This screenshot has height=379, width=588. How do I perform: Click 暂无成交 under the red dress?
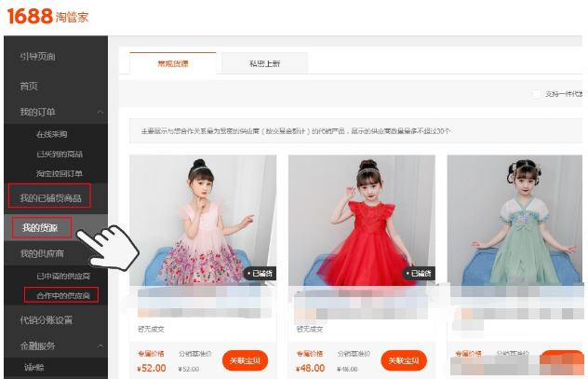[x=310, y=329]
